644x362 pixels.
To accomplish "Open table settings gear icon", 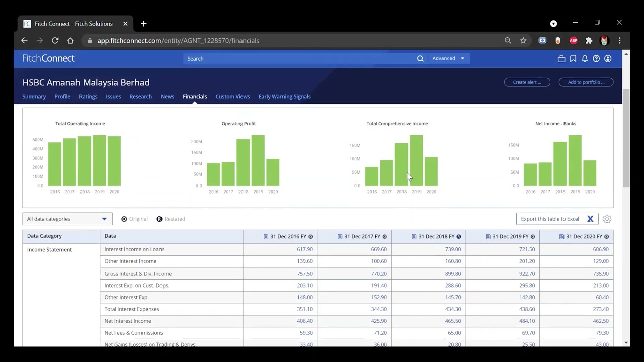I will point(607,219).
